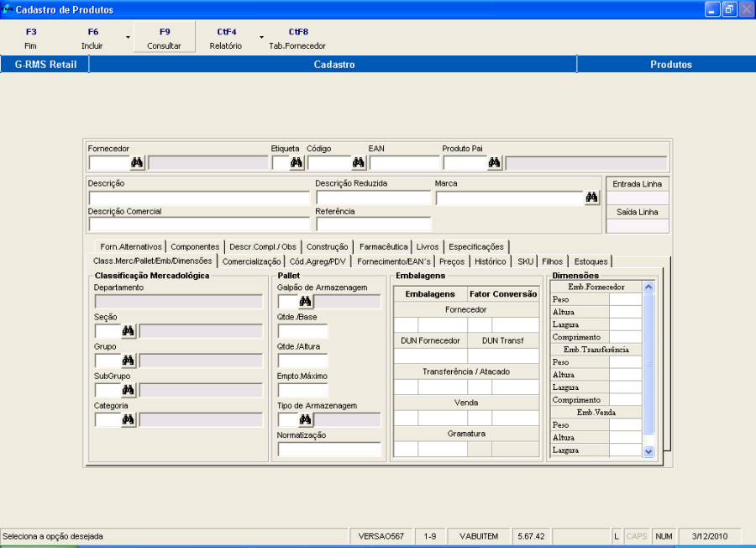Click F3 Fim toolbar button

click(31, 38)
